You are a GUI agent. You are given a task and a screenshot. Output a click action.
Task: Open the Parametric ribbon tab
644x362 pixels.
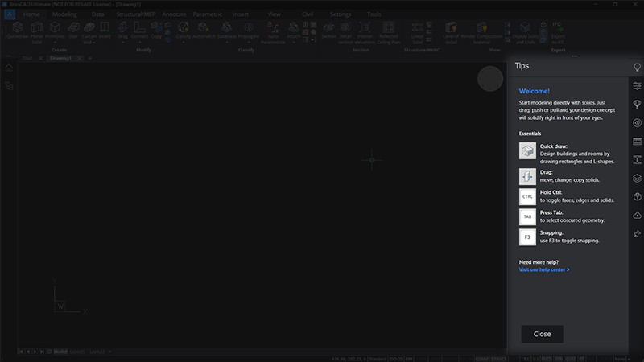point(207,14)
